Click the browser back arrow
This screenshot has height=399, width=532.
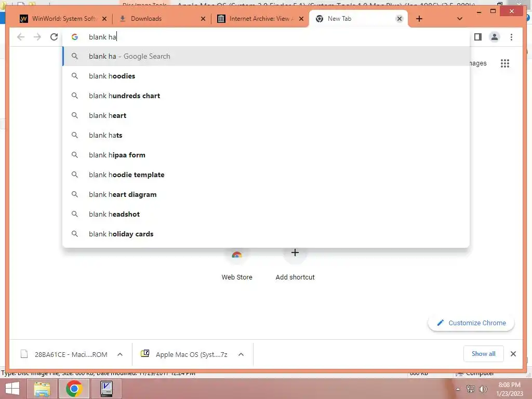tap(21, 37)
